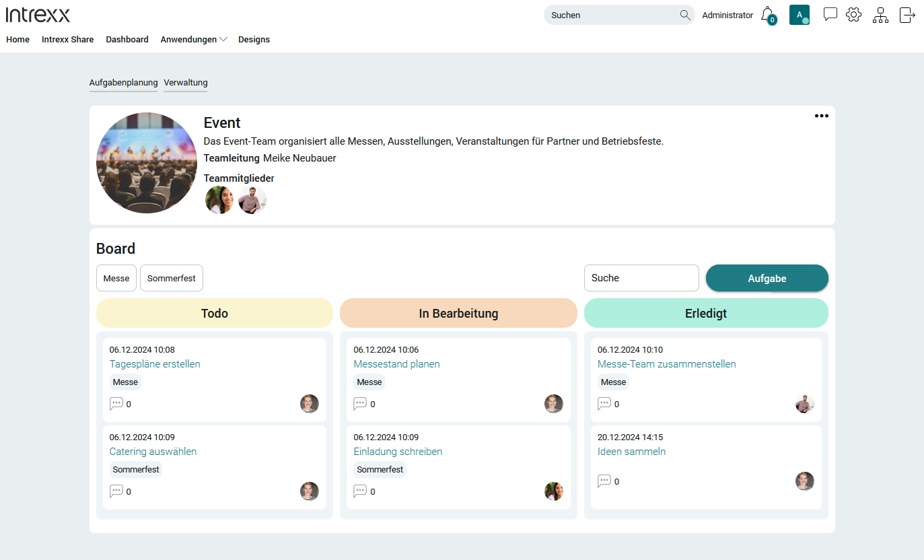Image resolution: width=924 pixels, height=560 pixels.
Task: Click the Erledigt column header
Action: pos(706,313)
